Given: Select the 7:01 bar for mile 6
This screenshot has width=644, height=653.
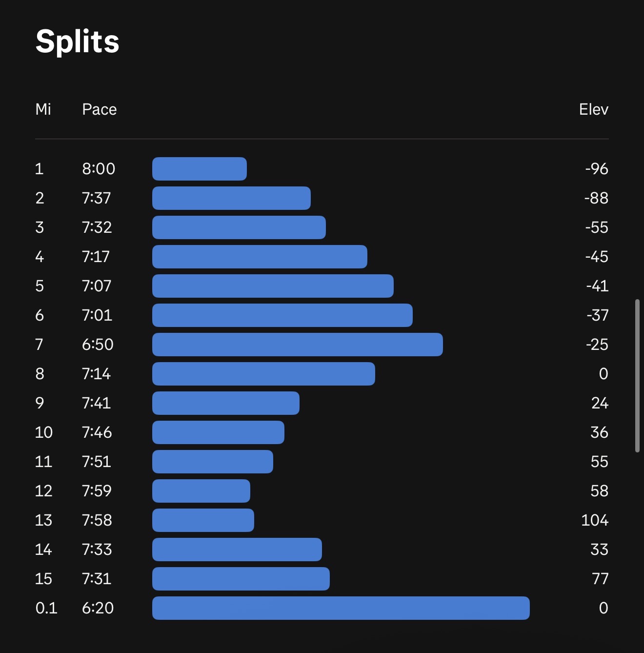Looking at the screenshot, I should [x=282, y=315].
